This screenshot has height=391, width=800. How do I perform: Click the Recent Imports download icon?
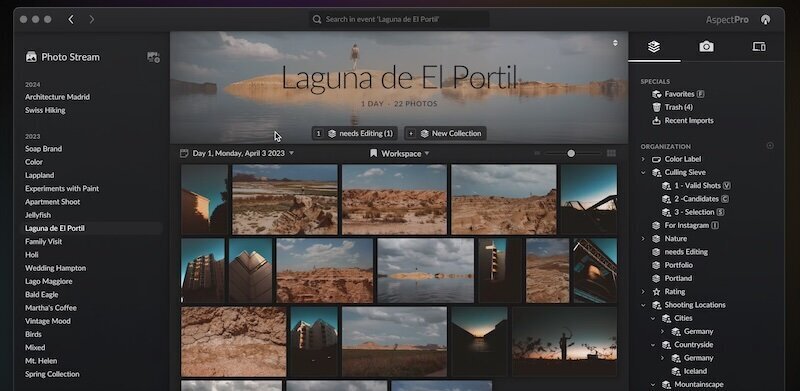(657, 120)
